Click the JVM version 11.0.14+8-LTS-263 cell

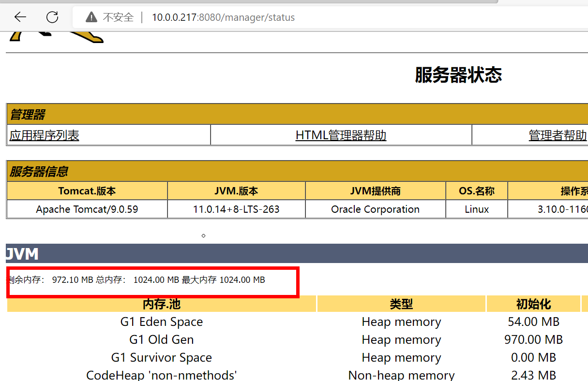point(236,209)
